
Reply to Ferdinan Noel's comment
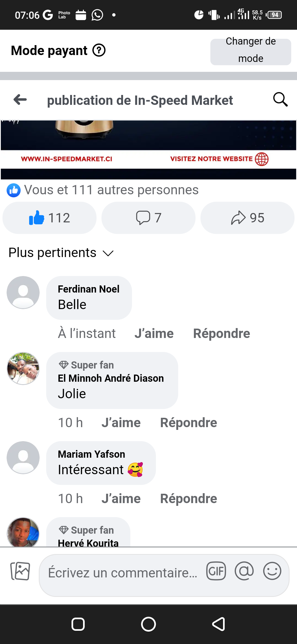(x=222, y=334)
